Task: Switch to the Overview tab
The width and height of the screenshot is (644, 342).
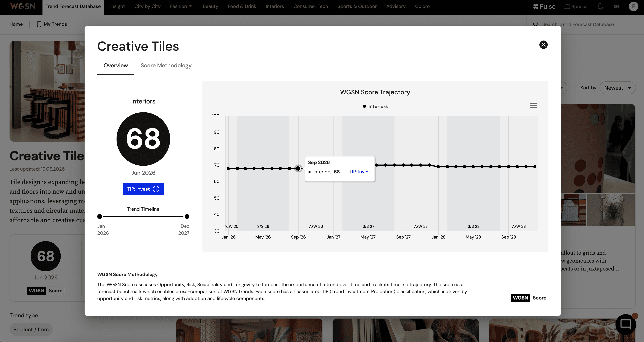Action: (116, 66)
